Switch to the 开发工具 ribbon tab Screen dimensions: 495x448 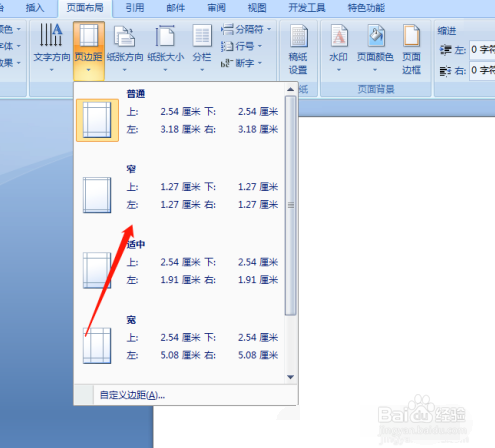coord(307,8)
